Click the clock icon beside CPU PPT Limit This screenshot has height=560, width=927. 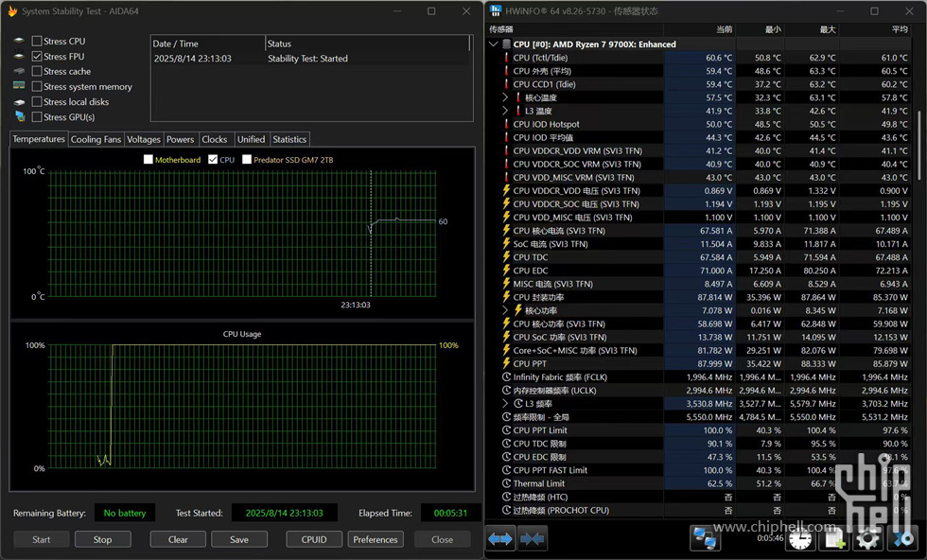tap(506, 430)
